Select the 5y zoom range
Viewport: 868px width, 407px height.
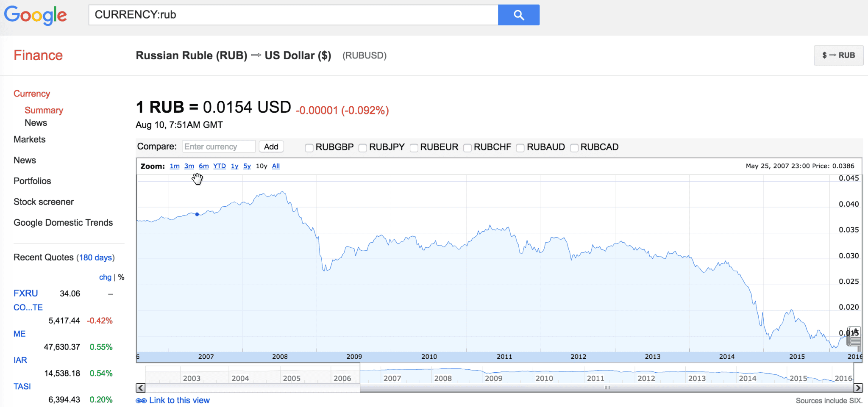click(x=247, y=166)
